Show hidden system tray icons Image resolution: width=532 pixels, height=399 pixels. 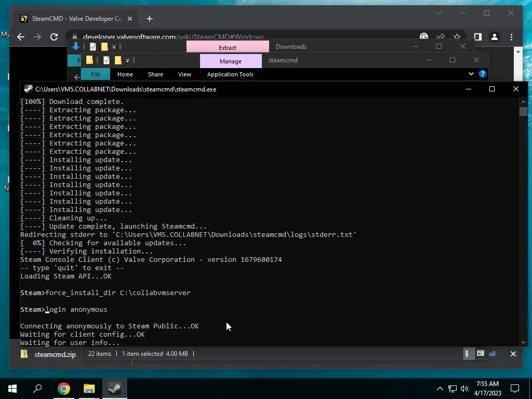(x=440, y=389)
